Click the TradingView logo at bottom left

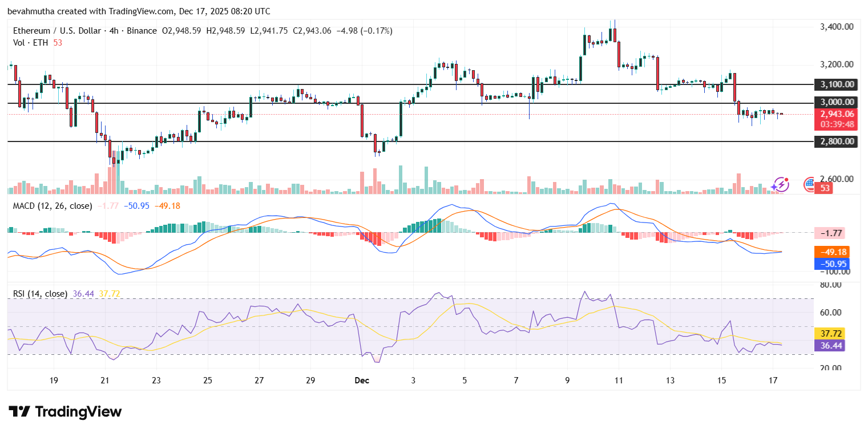(x=64, y=411)
